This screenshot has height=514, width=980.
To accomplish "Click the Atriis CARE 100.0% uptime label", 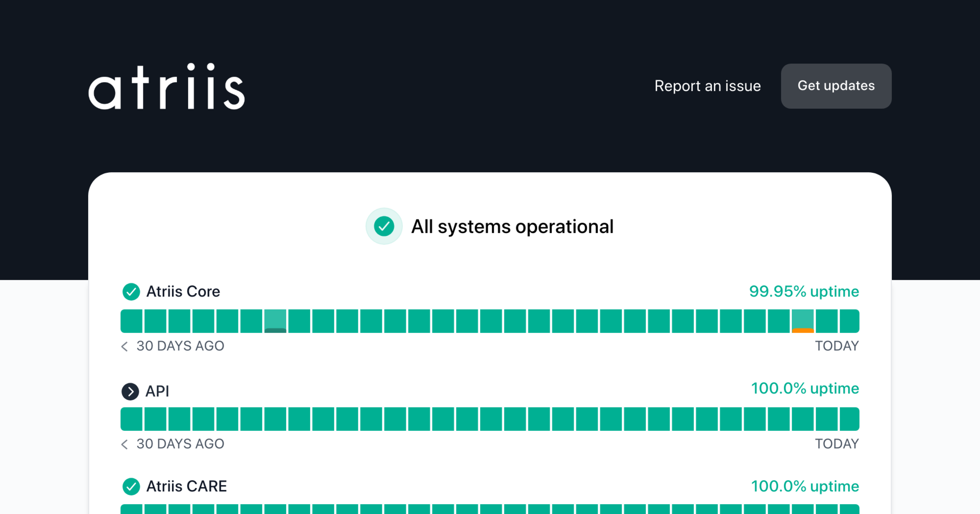I will coord(805,486).
